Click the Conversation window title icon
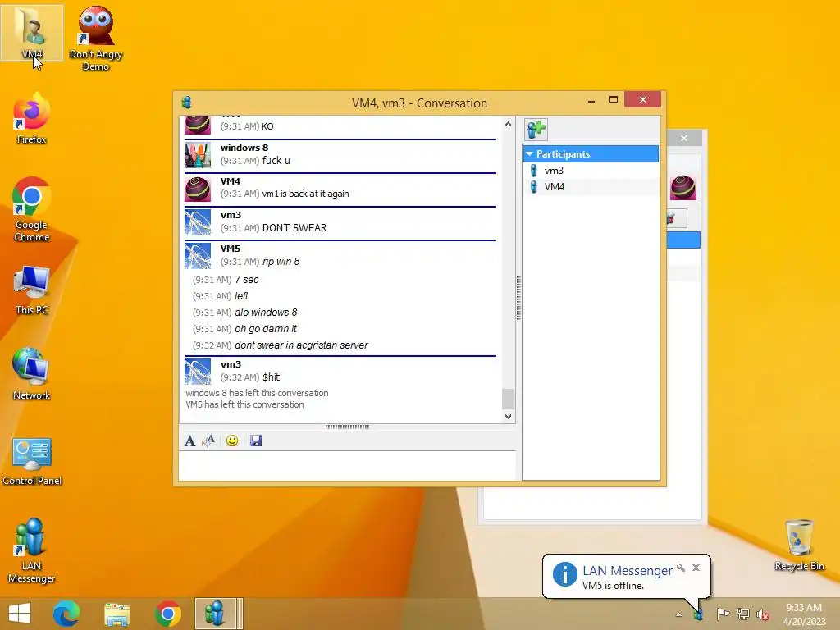This screenshot has height=630, width=840. click(187, 103)
